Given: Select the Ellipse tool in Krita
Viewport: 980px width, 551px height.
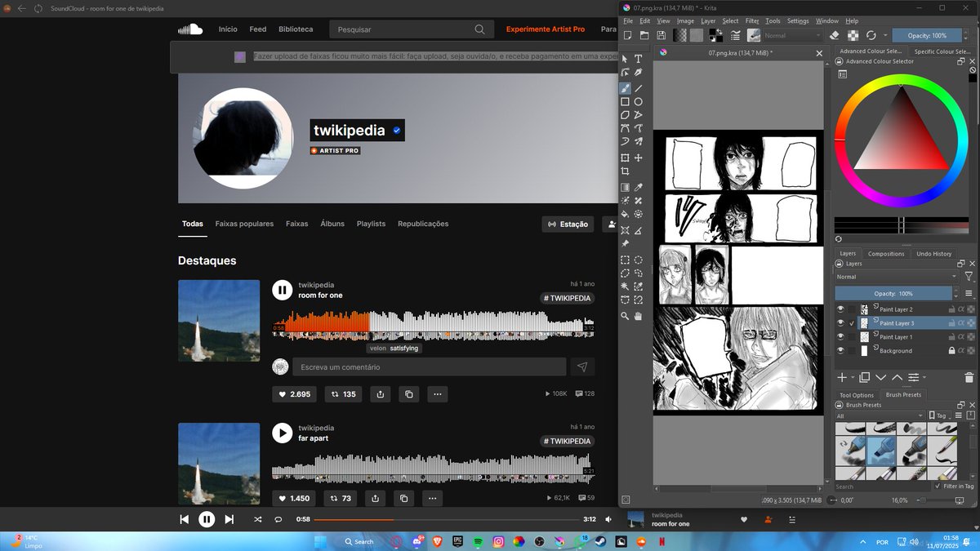Looking at the screenshot, I should pos(638,102).
